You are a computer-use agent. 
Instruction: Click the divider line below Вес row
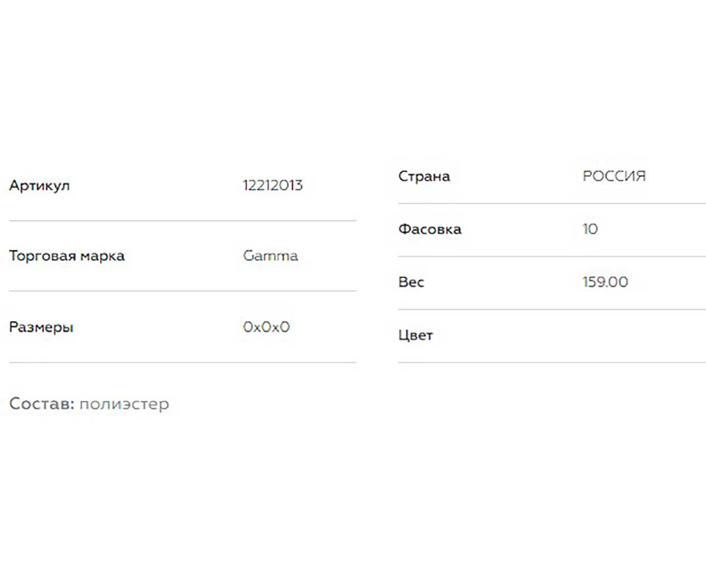(552, 309)
